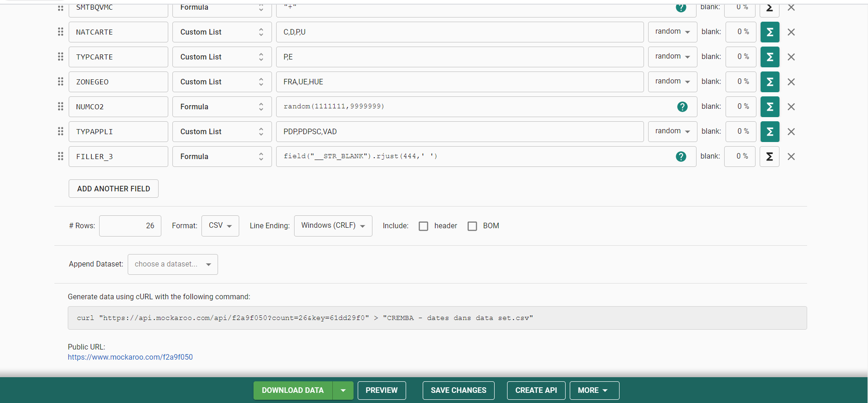The width and height of the screenshot is (868, 403).
Task: Open the MORE menu
Action: pos(594,391)
